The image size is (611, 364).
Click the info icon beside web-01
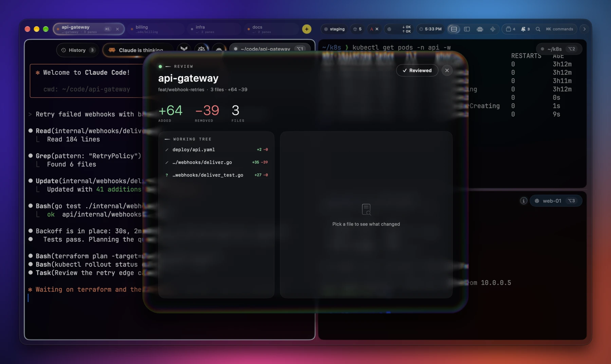[x=523, y=201]
